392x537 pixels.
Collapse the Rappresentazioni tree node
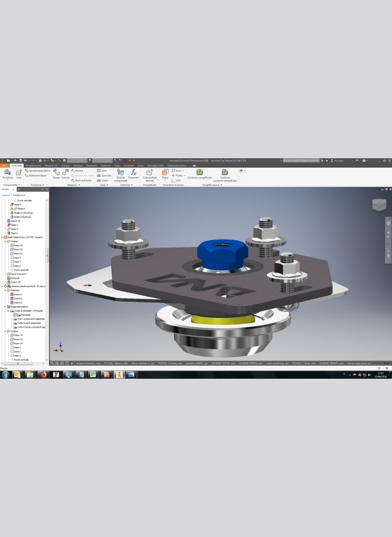(5, 307)
